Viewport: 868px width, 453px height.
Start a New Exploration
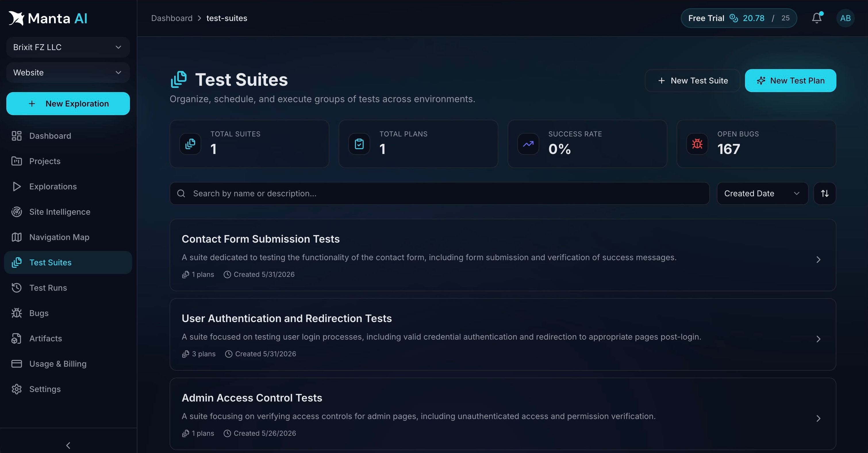(x=68, y=104)
